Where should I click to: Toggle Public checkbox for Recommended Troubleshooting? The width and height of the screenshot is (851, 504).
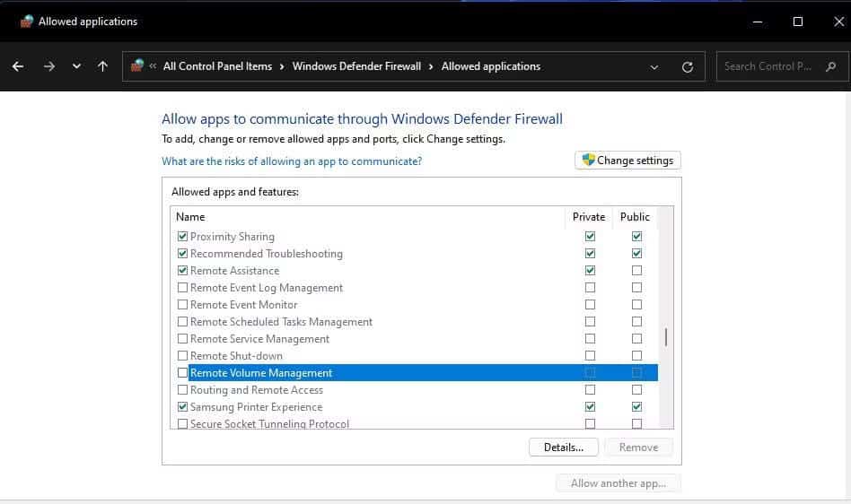[x=636, y=253]
